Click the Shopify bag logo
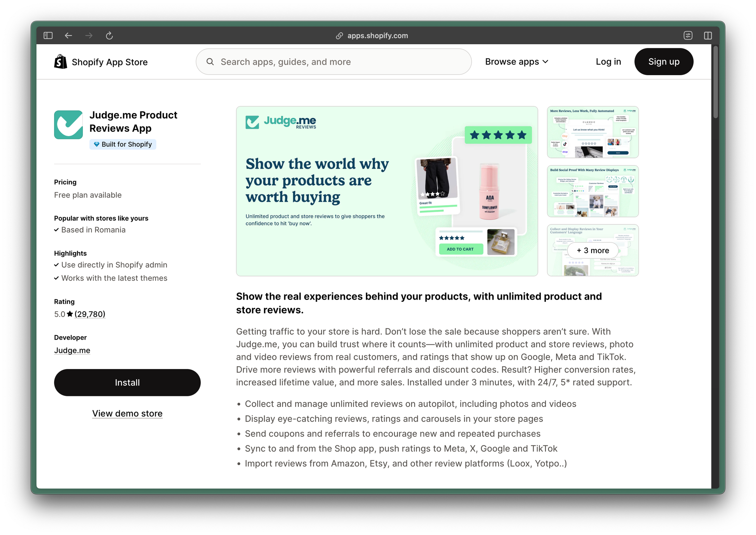Image resolution: width=756 pixels, height=535 pixels. pos(60,62)
